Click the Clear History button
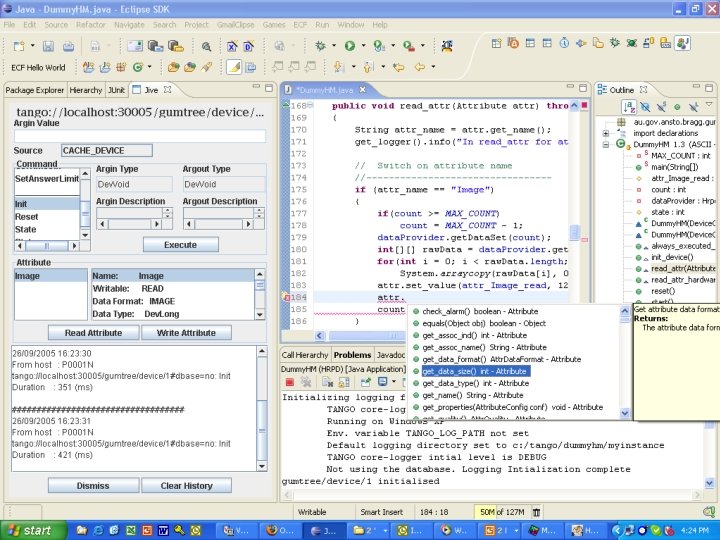Viewport: 720px width, 540px height. click(187, 485)
